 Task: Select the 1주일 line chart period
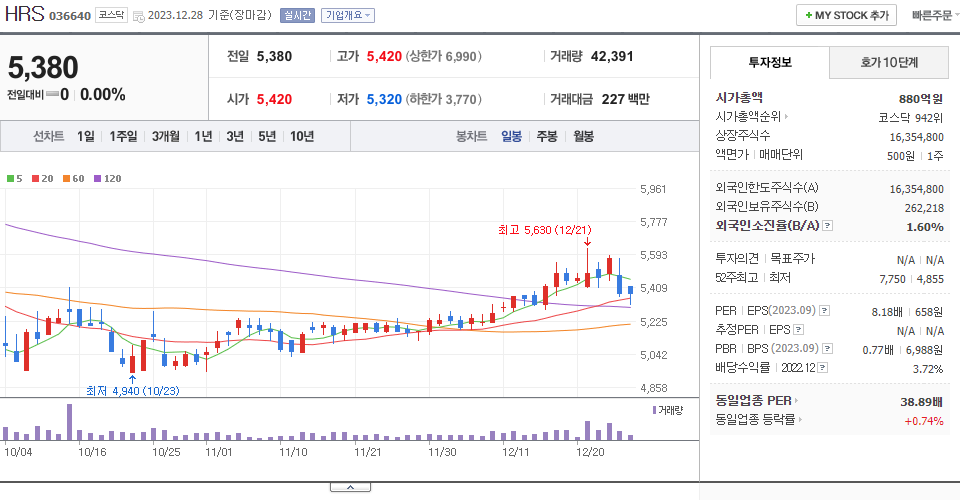tap(123, 136)
